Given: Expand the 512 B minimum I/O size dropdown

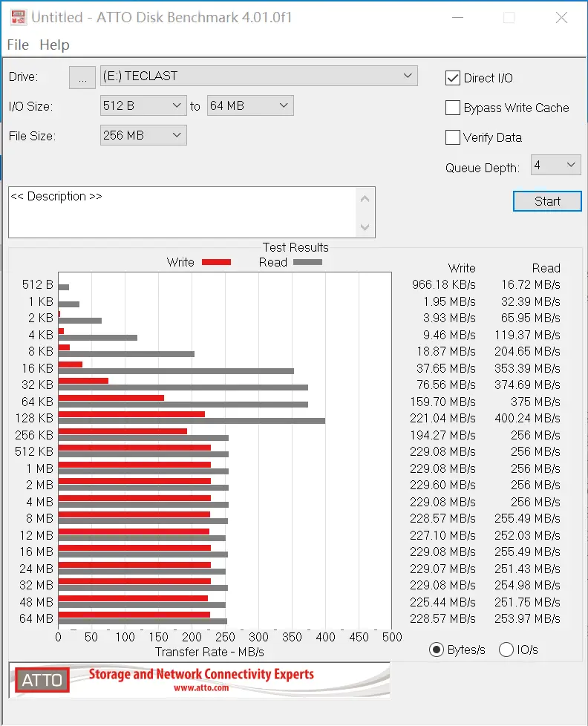Looking at the screenshot, I should point(143,105).
